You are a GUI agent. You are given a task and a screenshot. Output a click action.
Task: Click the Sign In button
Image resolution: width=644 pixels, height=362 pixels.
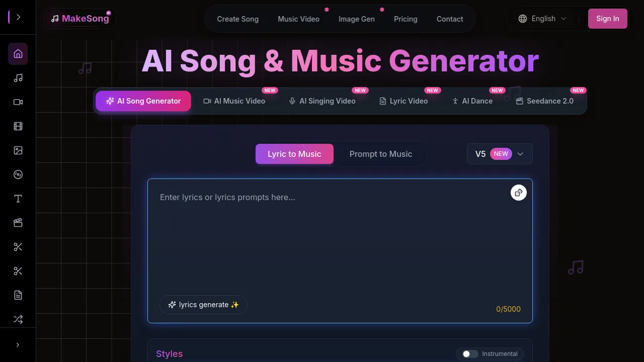[608, 19]
